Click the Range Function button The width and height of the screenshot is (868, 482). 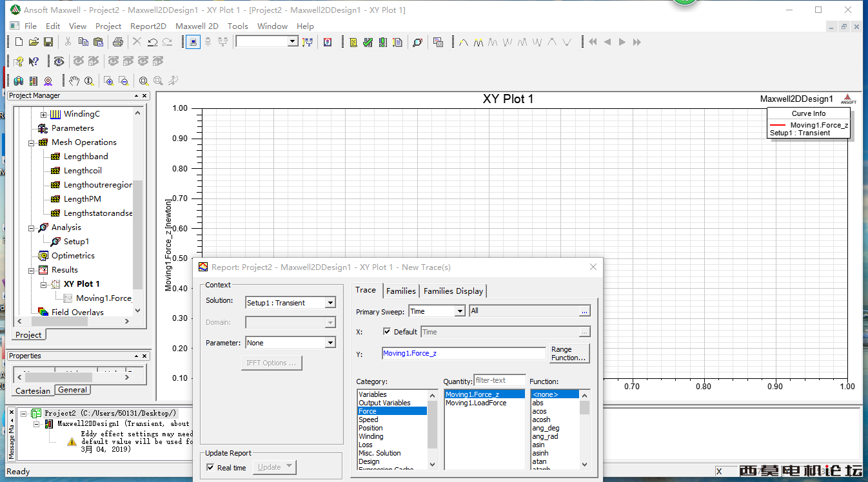[569, 353]
